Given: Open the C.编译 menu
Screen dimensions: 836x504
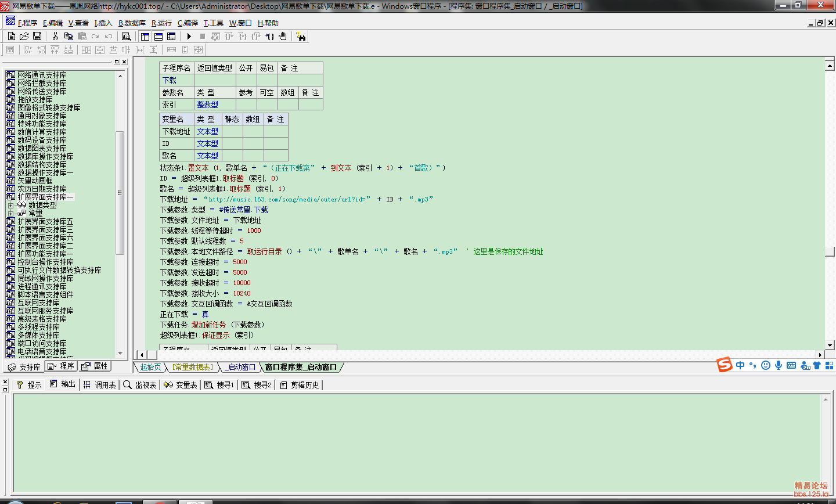Looking at the screenshot, I should [x=188, y=23].
